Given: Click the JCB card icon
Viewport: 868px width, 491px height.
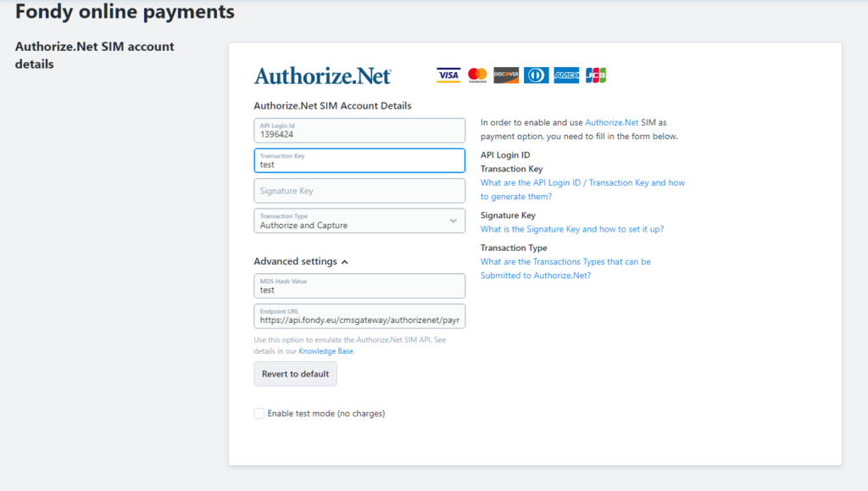Looking at the screenshot, I should point(596,75).
